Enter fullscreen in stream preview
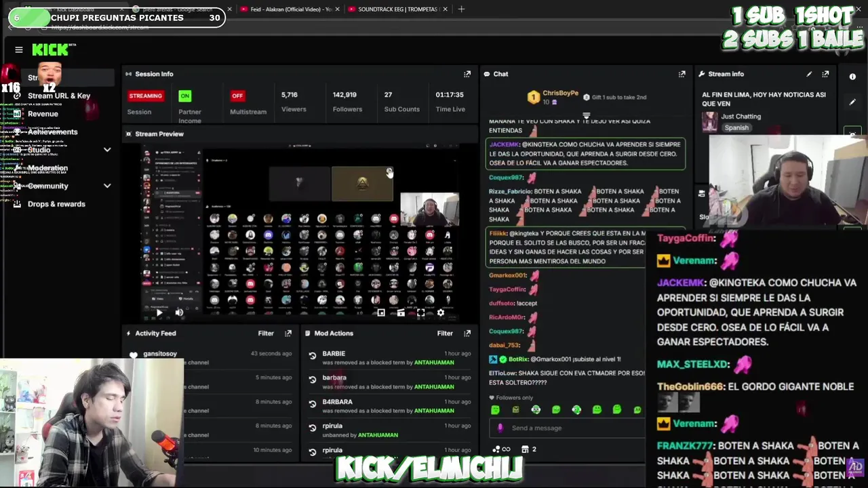Image resolution: width=868 pixels, height=488 pixels. pyautogui.click(x=420, y=312)
